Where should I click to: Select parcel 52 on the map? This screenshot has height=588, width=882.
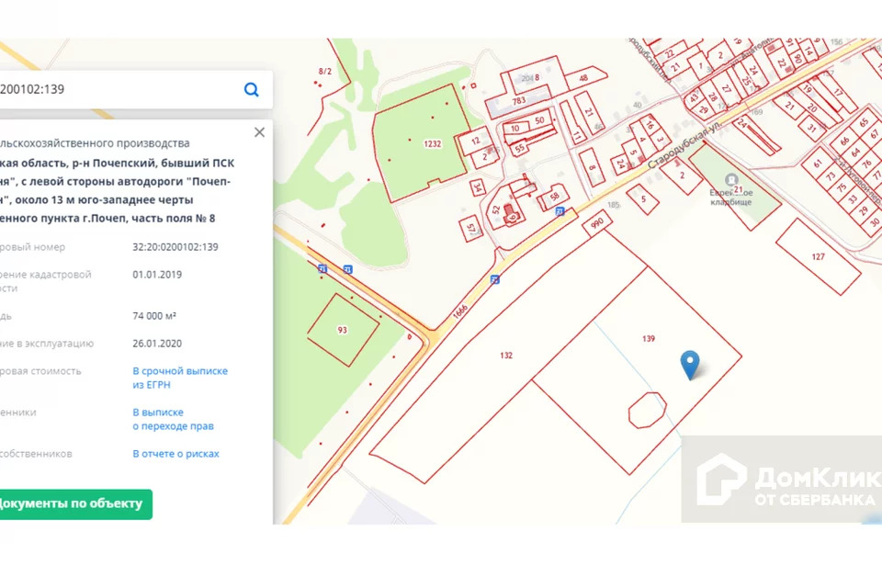pyautogui.click(x=495, y=209)
